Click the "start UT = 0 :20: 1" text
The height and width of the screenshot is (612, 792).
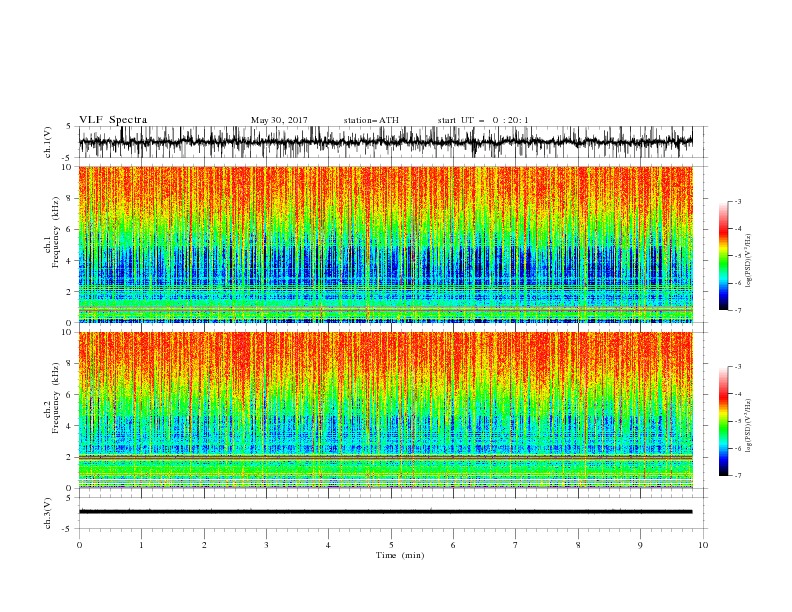483,120
